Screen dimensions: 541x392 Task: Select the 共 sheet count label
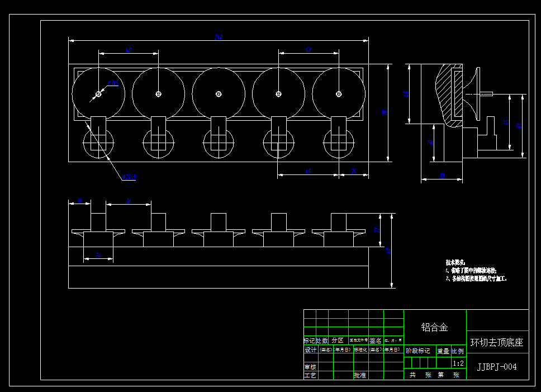point(412,375)
